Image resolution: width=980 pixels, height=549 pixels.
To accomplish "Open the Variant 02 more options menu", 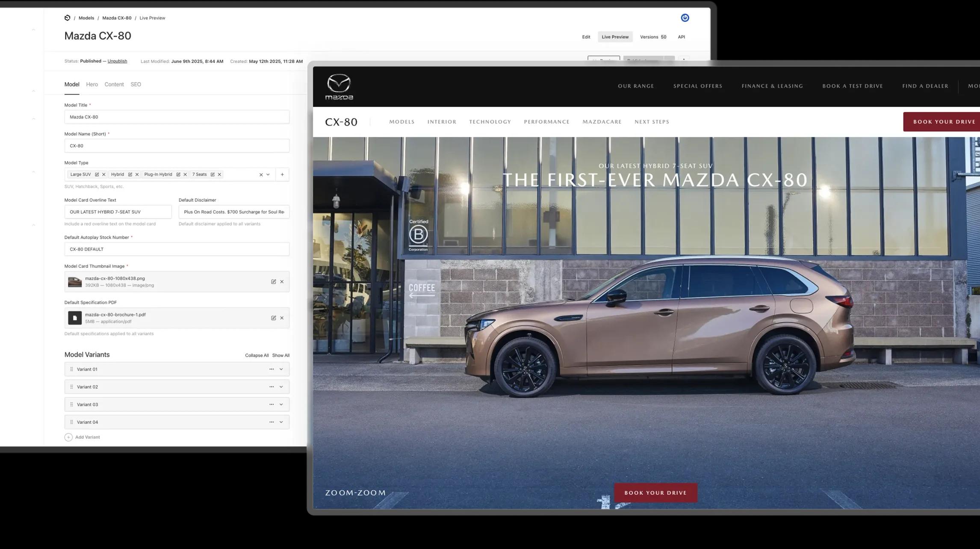I will [272, 387].
